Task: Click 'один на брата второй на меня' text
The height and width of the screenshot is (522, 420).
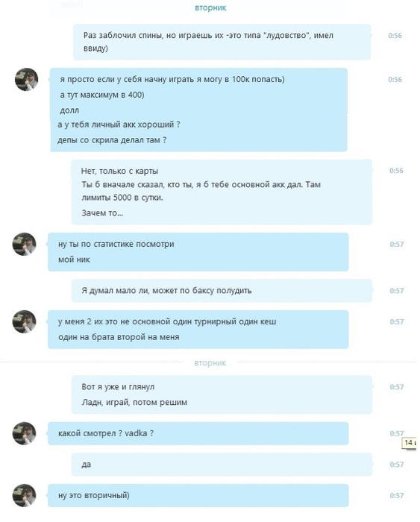Action: pyautogui.click(x=119, y=337)
